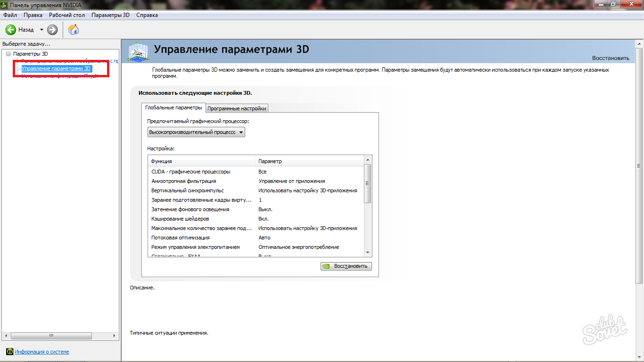Viewport: 644px width, 362px height.
Task: Select the Глобальные параметры tab
Action: (x=173, y=108)
